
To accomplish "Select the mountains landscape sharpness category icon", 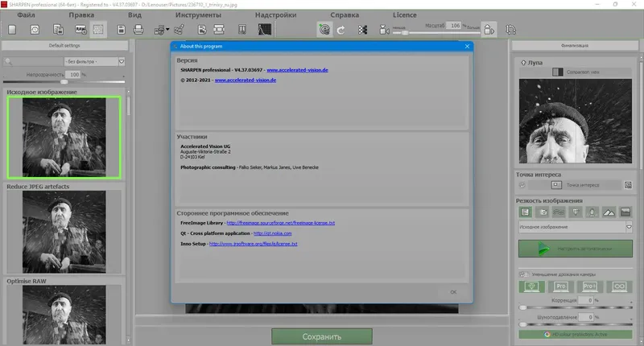I will tap(609, 212).
